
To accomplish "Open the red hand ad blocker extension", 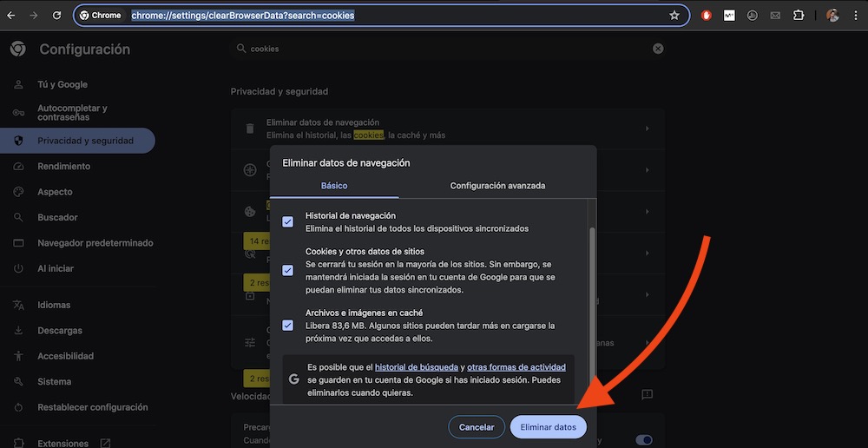I will click(707, 16).
